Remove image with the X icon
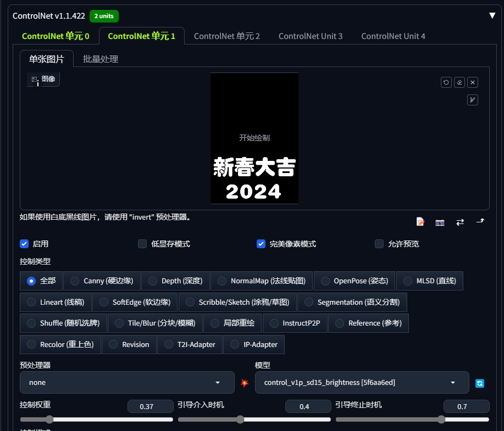The height and width of the screenshot is (431, 504). point(473,82)
